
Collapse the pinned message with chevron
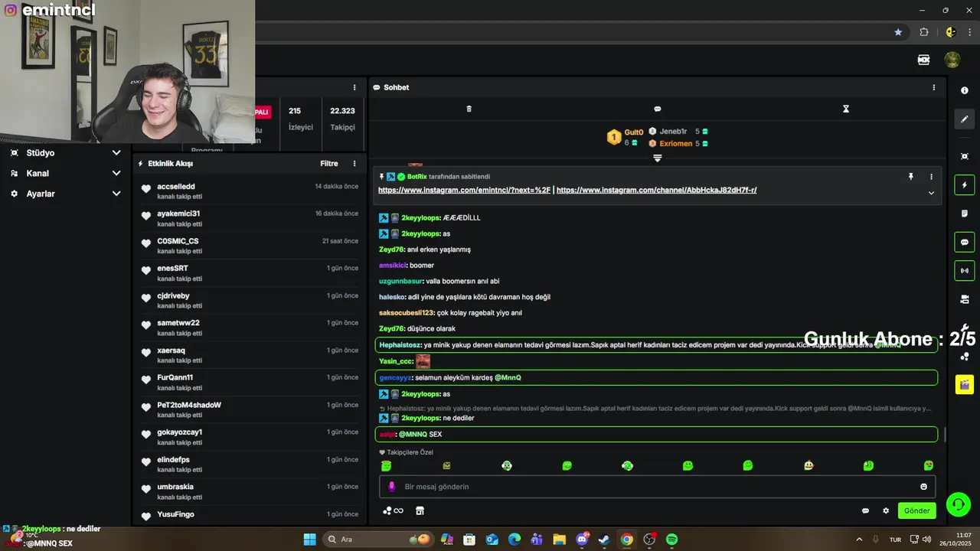pos(931,193)
